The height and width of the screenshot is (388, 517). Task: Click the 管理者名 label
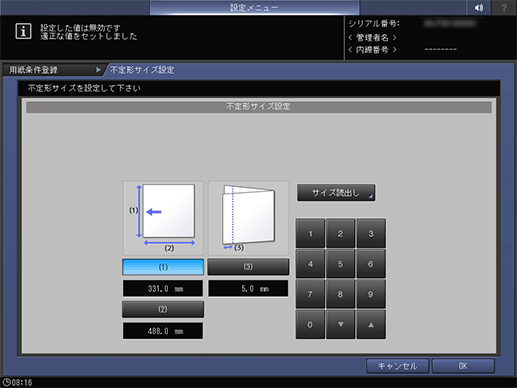coord(372,37)
